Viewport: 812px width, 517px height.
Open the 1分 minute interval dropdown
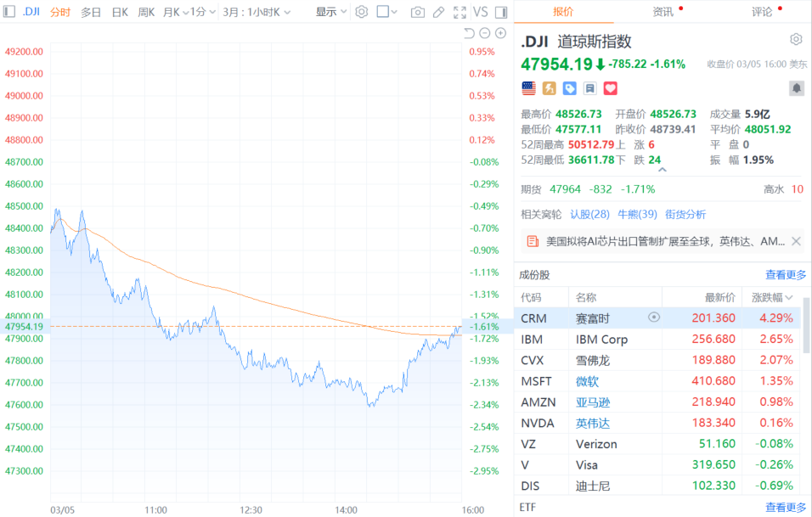pos(201,12)
